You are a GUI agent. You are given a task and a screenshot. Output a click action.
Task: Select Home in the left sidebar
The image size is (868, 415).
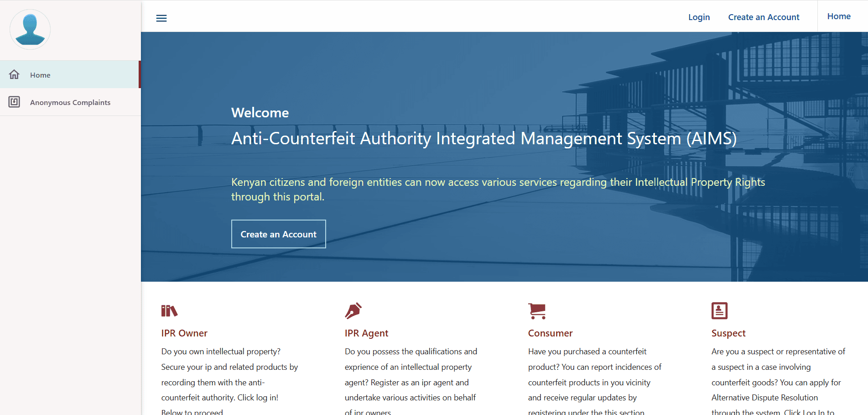(x=40, y=75)
